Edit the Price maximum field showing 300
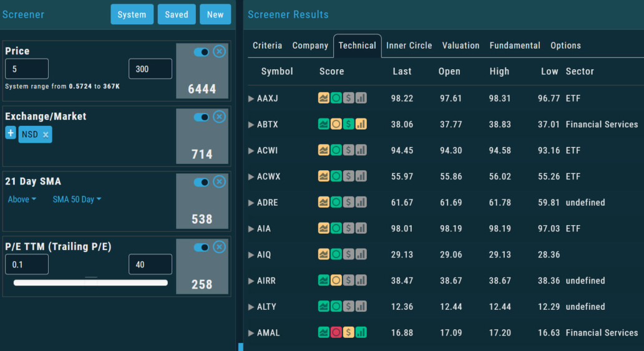 click(x=150, y=69)
